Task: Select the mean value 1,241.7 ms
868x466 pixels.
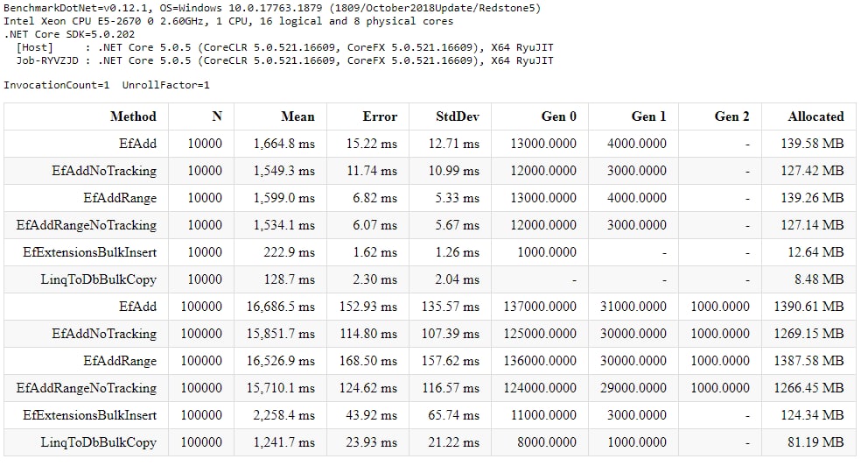Action: (284, 442)
